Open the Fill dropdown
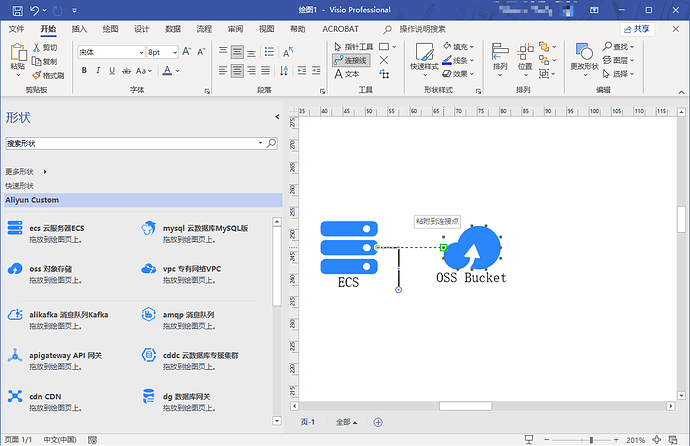This screenshot has width=690, height=446. coord(459,47)
